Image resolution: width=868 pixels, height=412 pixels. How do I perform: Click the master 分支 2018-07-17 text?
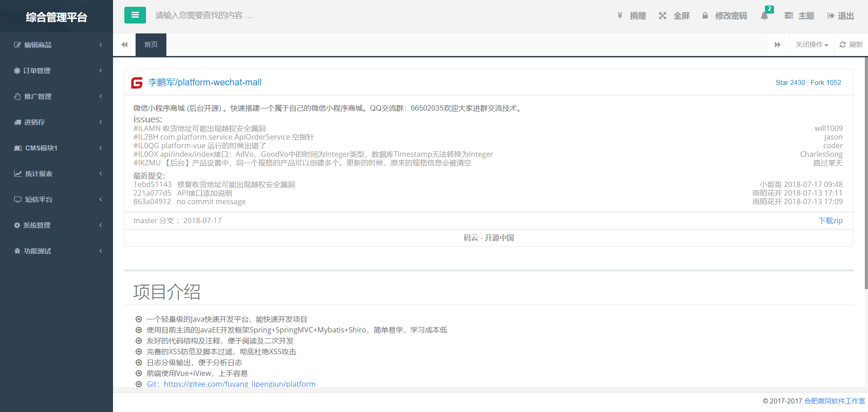(x=177, y=220)
